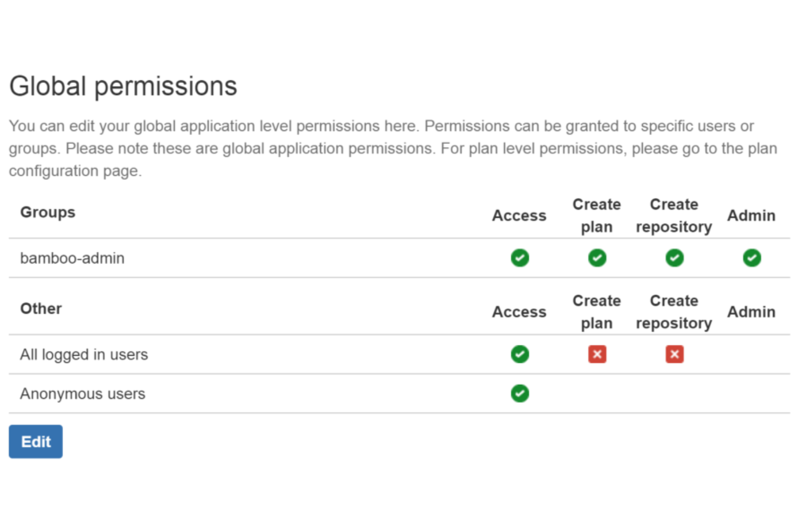Toggle Create plan permission for All logged in users

coord(597,354)
